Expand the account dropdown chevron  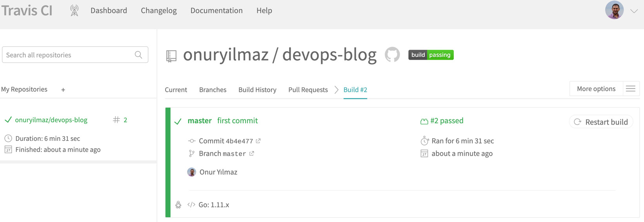click(x=634, y=11)
